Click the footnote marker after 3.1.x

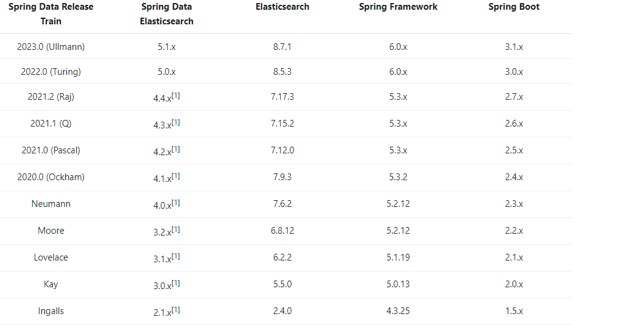(x=176, y=256)
